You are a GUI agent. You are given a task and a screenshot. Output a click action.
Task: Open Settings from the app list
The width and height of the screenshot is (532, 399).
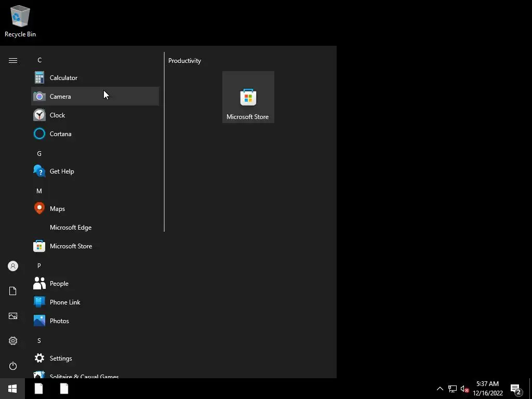coord(95,358)
